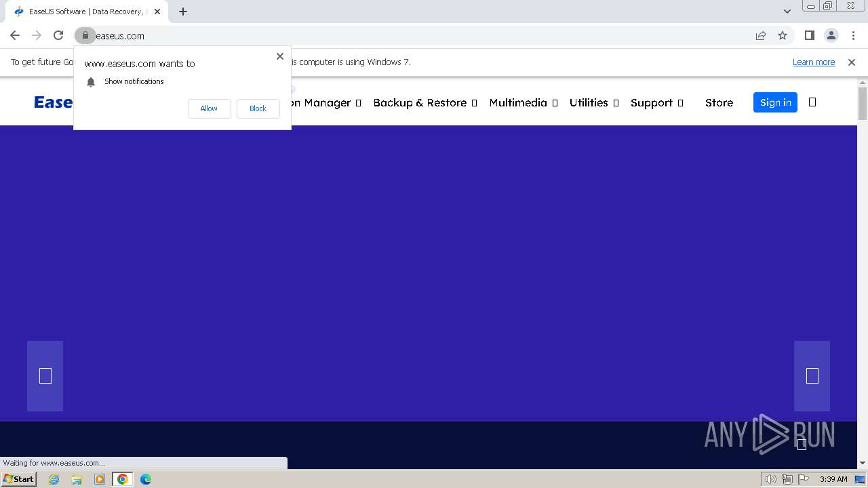Open the Learn more link in the info bar

point(814,62)
